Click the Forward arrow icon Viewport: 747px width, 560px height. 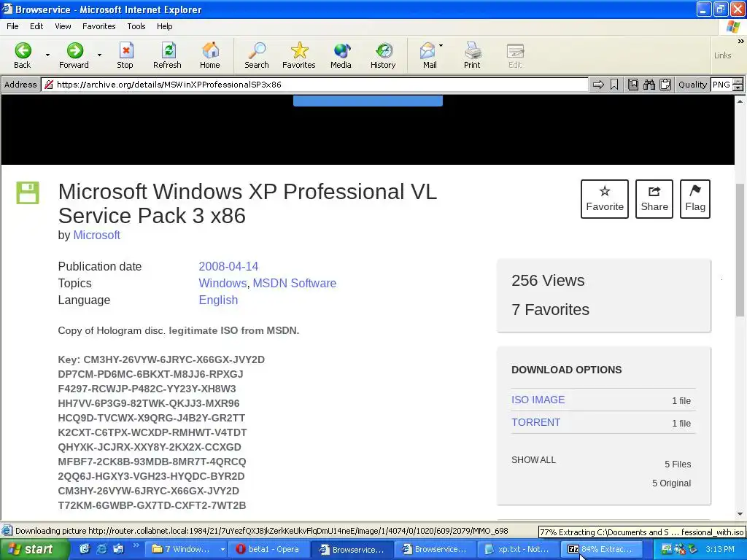pyautogui.click(x=75, y=50)
